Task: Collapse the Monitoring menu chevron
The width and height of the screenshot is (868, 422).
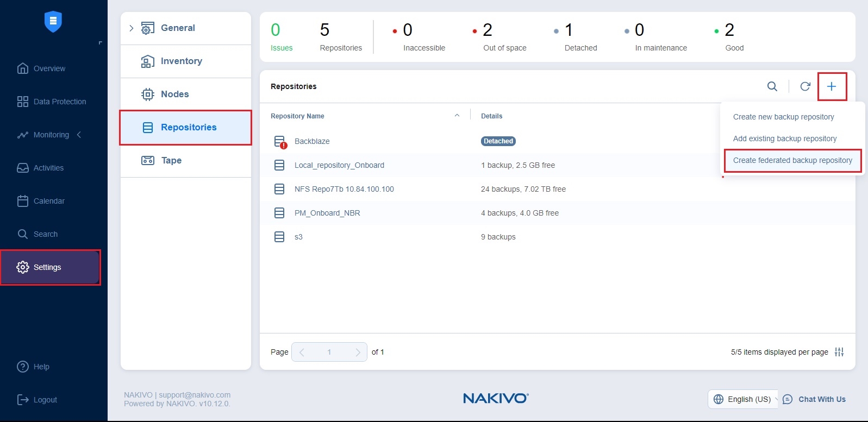Action: 79,135
